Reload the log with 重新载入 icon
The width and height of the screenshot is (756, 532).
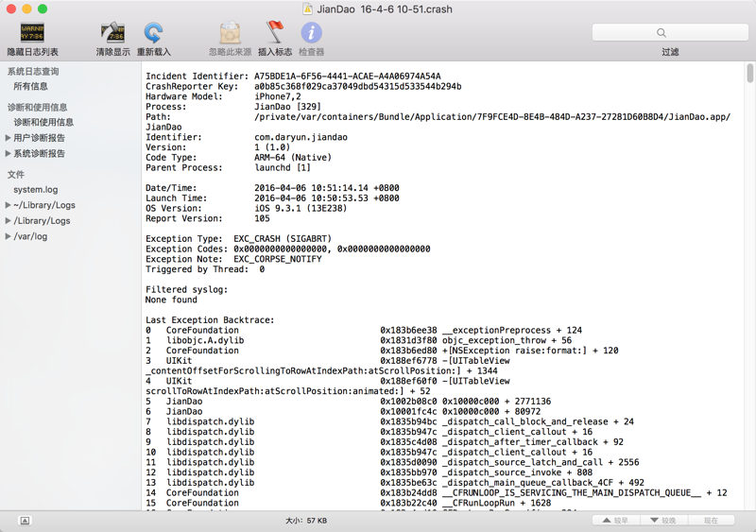coord(153,33)
